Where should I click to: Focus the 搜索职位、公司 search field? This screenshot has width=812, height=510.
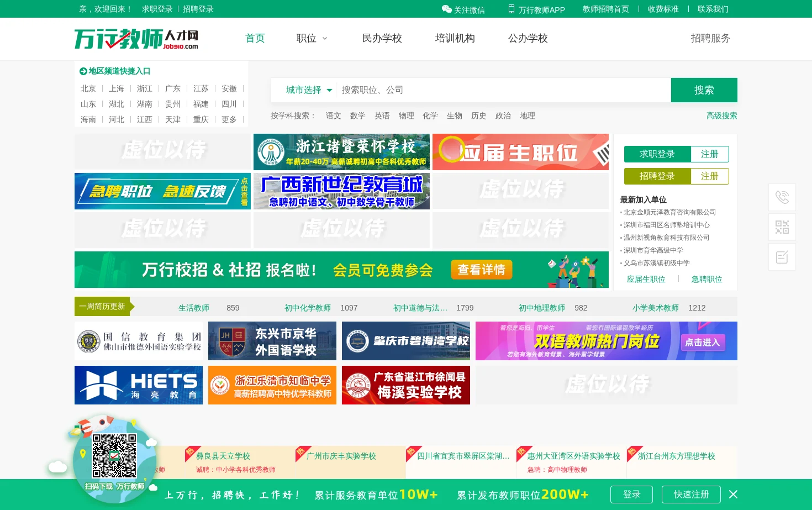(x=503, y=90)
